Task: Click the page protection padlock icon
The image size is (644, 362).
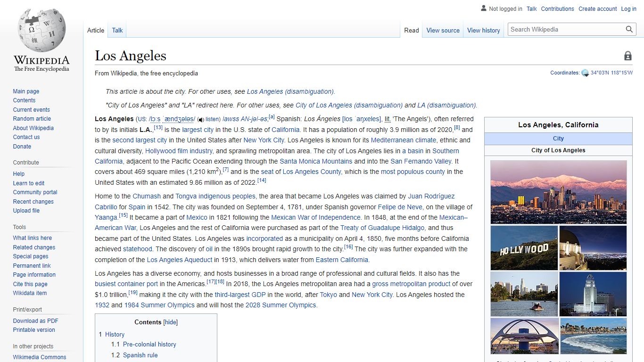Action: point(627,56)
